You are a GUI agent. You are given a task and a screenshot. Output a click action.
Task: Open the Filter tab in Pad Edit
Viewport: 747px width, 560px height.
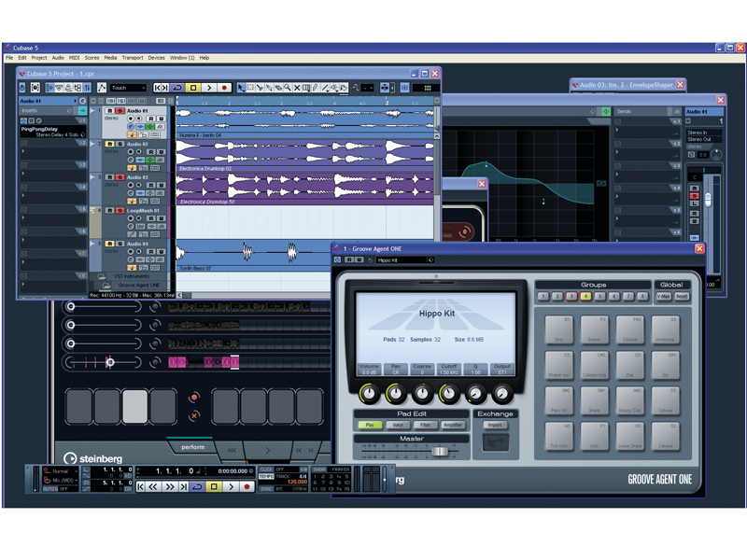tap(426, 426)
